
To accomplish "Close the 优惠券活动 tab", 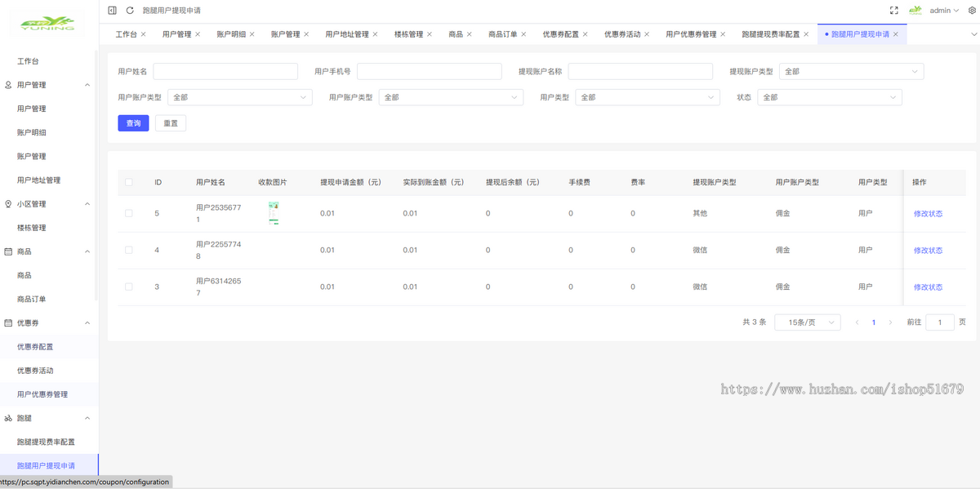I will [x=648, y=34].
